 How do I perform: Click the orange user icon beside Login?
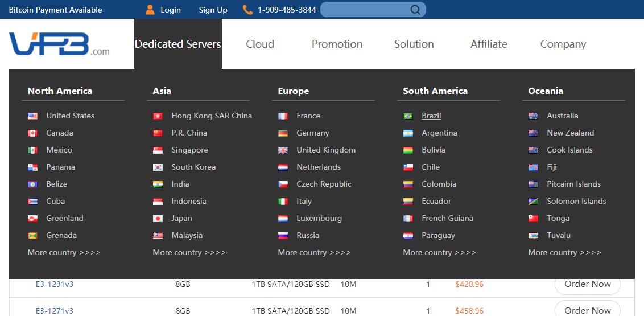(x=150, y=10)
